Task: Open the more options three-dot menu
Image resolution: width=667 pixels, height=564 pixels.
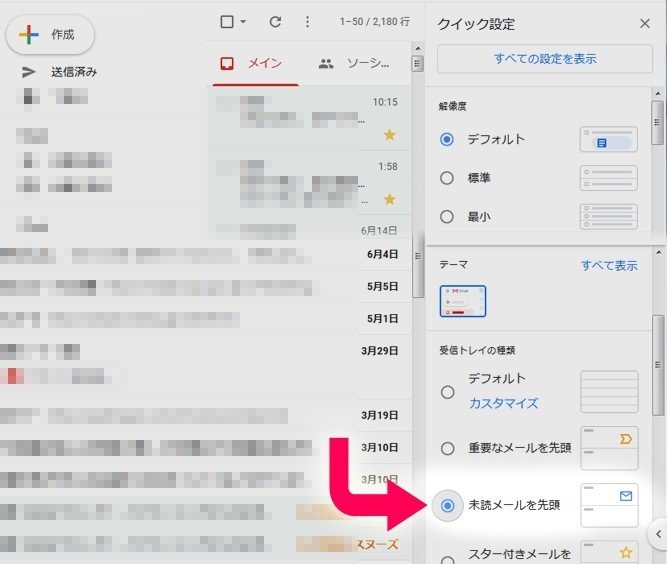Action: point(307,22)
